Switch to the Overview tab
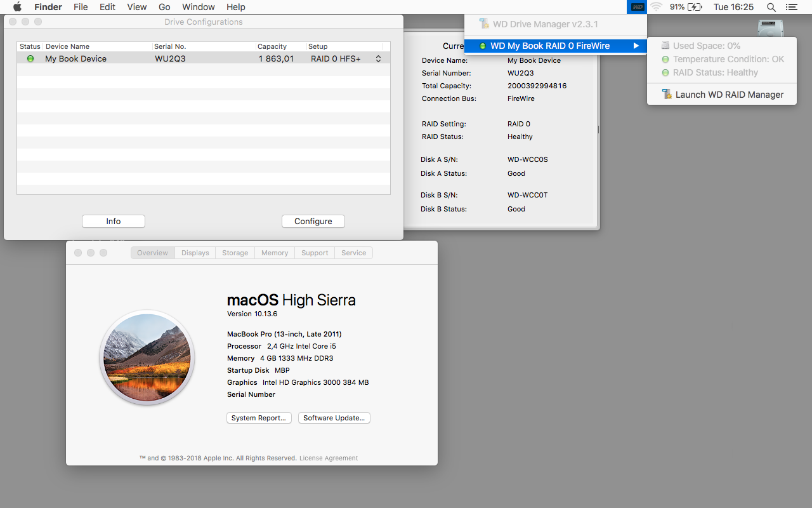The image size is (812, 508). click(x=153, y=253)
